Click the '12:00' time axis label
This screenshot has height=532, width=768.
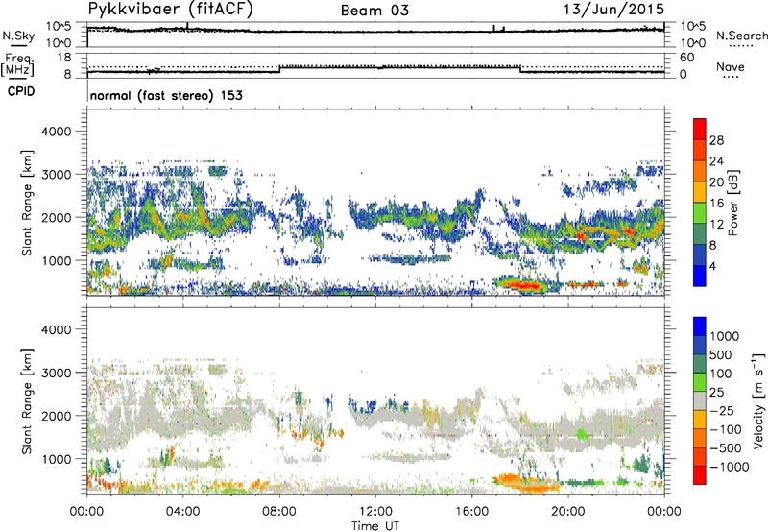click(x=375, y=512)
